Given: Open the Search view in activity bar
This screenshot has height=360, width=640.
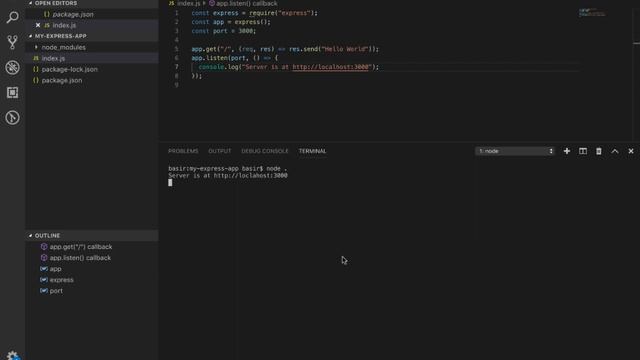Looking at the screenshot, I should pyautogui.click(x=12, y=17).
